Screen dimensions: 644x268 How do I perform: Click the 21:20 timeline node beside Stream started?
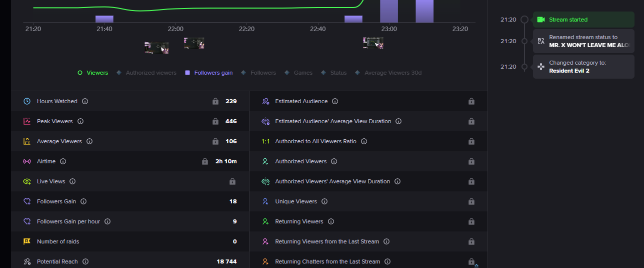[524, 20]
